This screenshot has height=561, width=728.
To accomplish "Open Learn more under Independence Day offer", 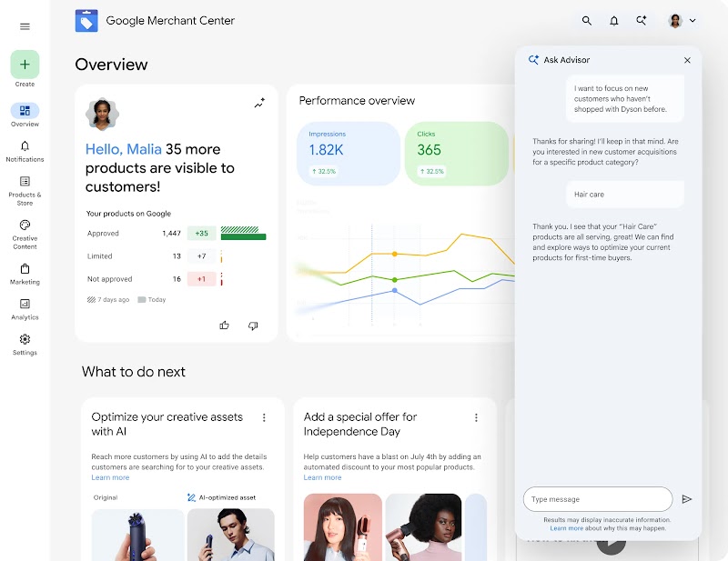I will pyautogui.click(x=322, y=477).
